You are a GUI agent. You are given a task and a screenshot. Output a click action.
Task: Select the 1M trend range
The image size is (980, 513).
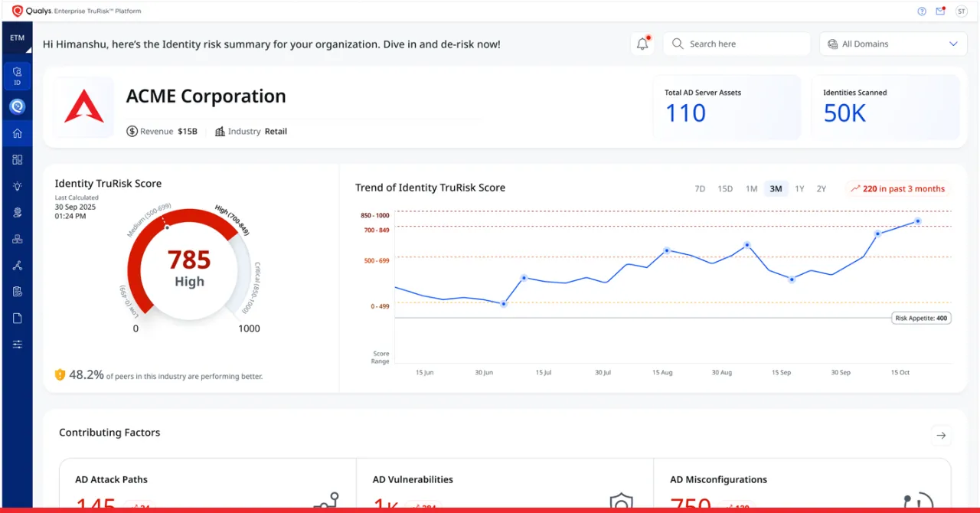[751, 189]
